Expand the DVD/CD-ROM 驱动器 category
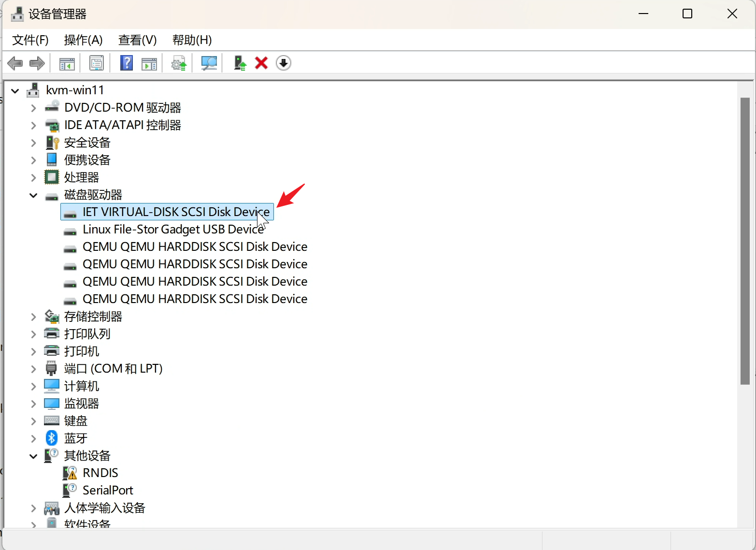The width and height of the screenshot is (756, 550). [33, 108]
